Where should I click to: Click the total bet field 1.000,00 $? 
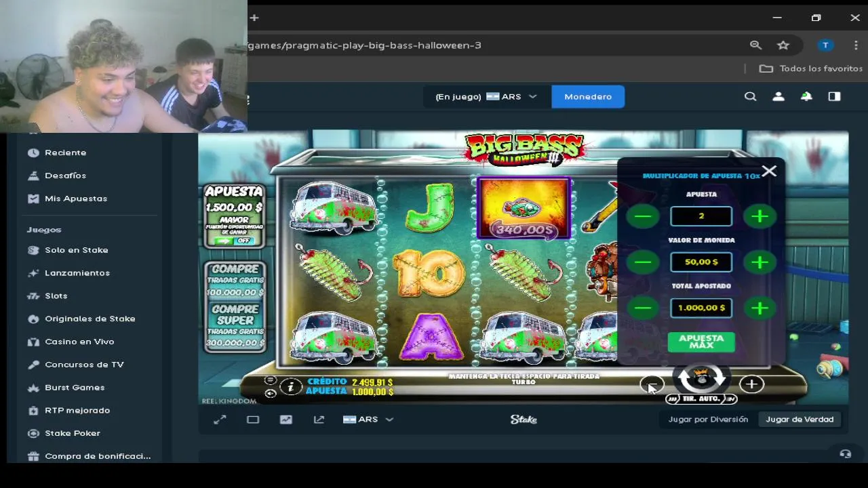point(701,308)
